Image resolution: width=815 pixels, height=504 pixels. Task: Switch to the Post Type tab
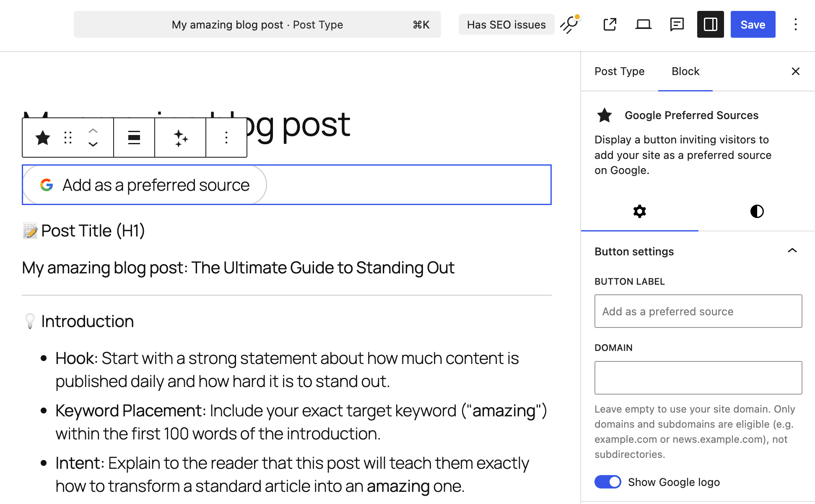pos(620,71)
